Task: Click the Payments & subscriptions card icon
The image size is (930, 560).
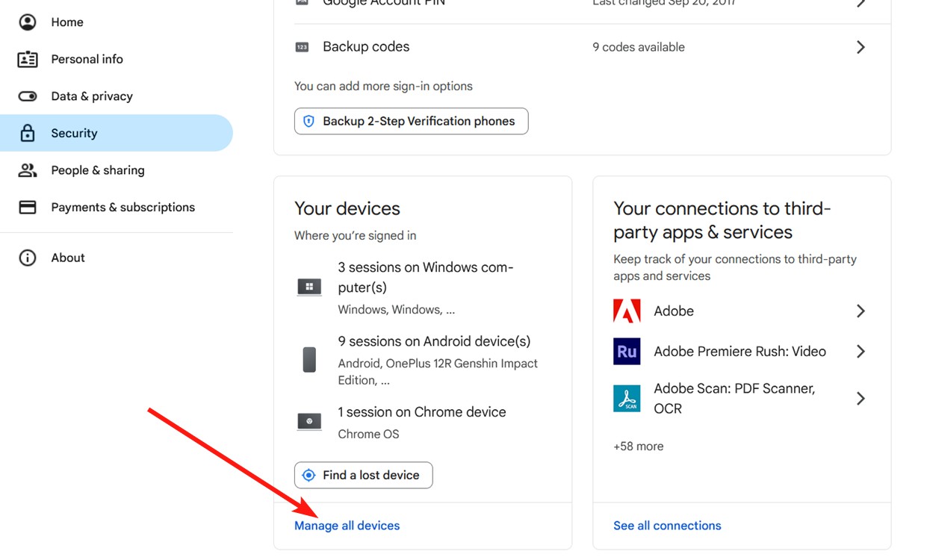Action: 27,207
